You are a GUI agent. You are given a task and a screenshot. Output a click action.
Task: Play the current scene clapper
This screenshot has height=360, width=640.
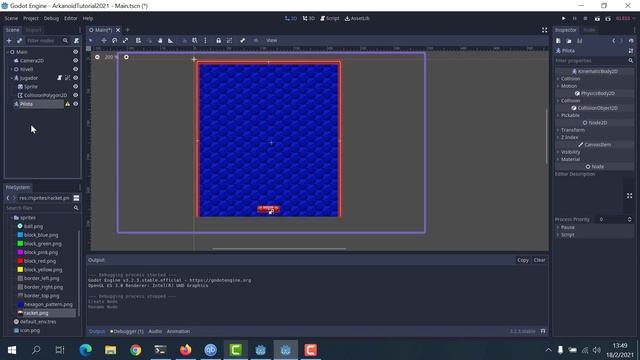coord(597,18)
